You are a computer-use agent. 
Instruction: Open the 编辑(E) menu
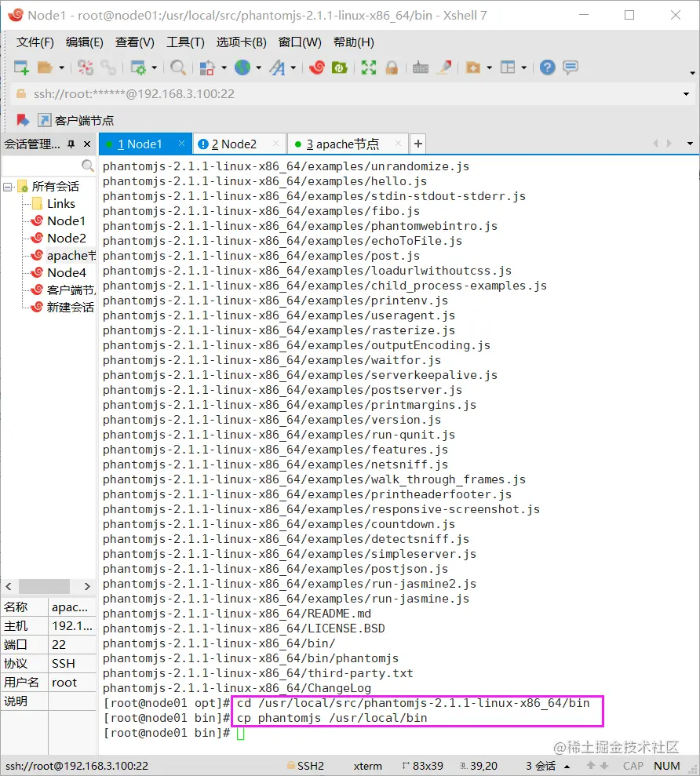click(x=85, y=42)
